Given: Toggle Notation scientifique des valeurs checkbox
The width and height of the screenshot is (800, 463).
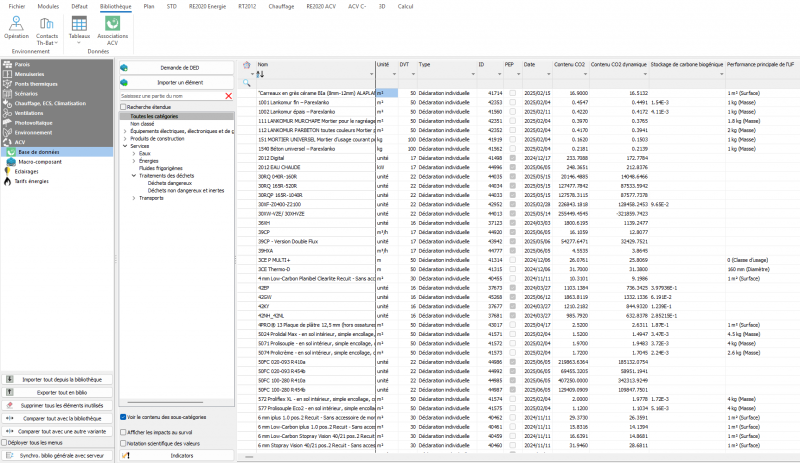Looking at the screenshot, I should 123,444.
